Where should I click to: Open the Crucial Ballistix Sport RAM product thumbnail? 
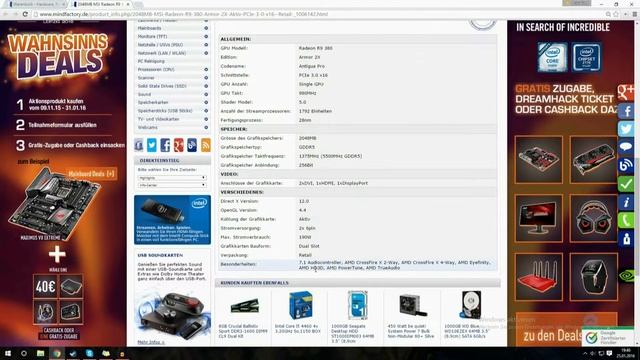pyautogui.click(x=244, y=306)
